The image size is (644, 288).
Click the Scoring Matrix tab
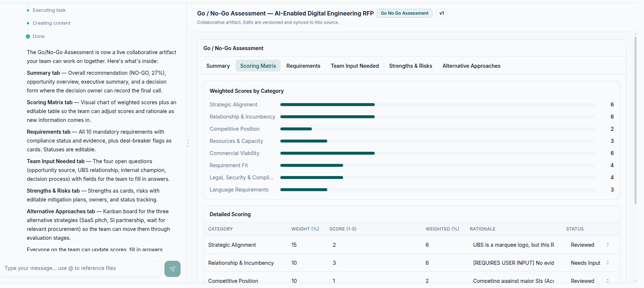[258, 66]
